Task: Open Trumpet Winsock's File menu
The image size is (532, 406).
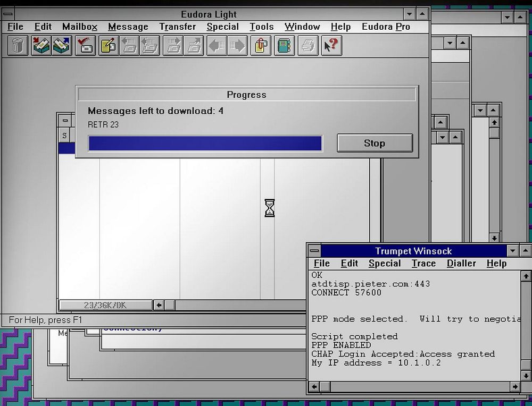Action: 322,264
